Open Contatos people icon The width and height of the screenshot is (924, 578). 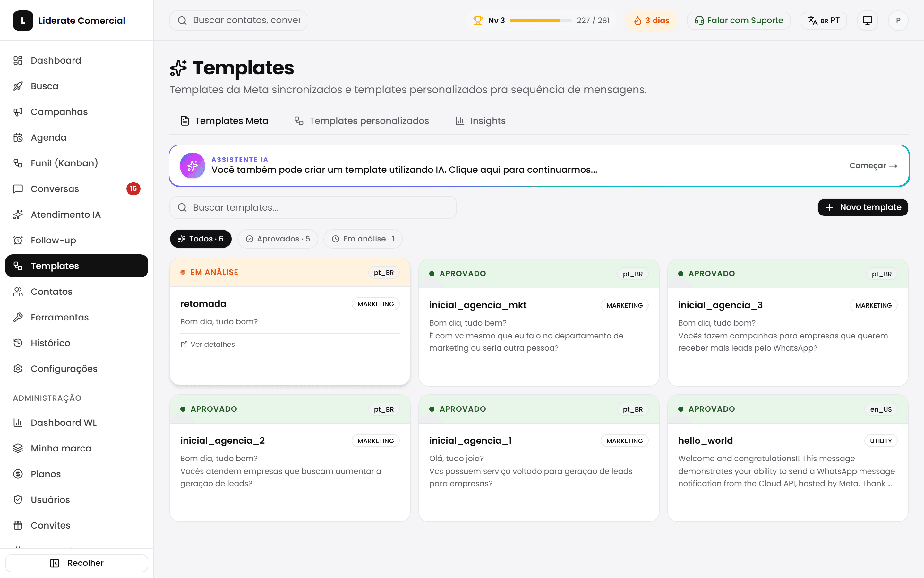click(18, 292)
